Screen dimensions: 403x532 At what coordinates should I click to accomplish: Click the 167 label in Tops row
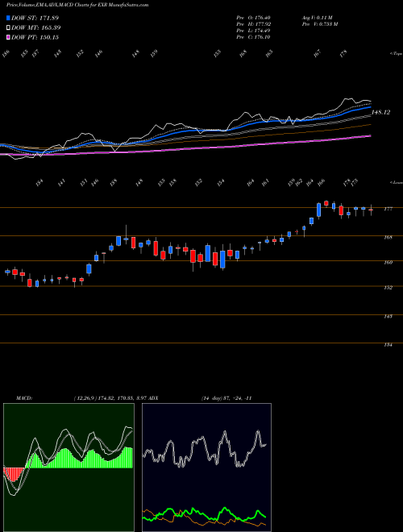tap(317, 54)
